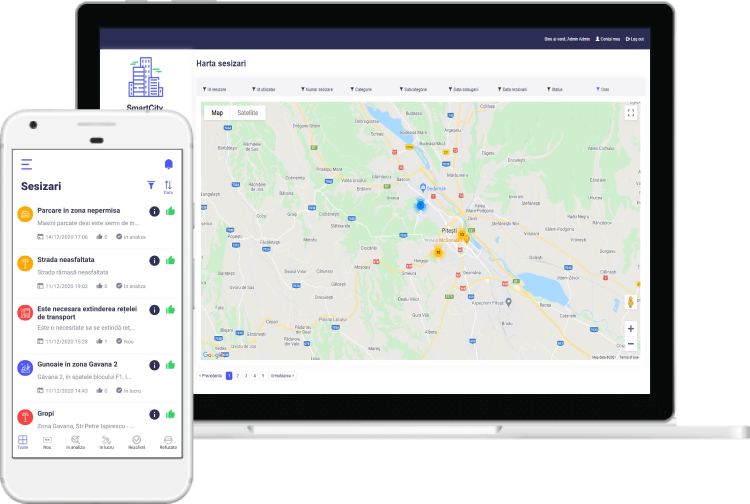This screenshot has width=750, height=504.
Task: Select the In lucru tab in bottom bar
Action: coord(107,442)
